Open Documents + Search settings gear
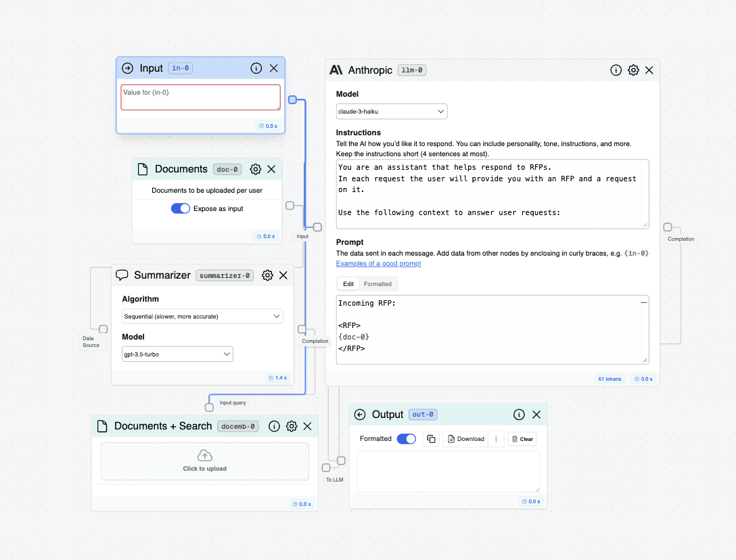Image resolution: width=736 pixels, height=560 pixels. [x=292, y=426]
